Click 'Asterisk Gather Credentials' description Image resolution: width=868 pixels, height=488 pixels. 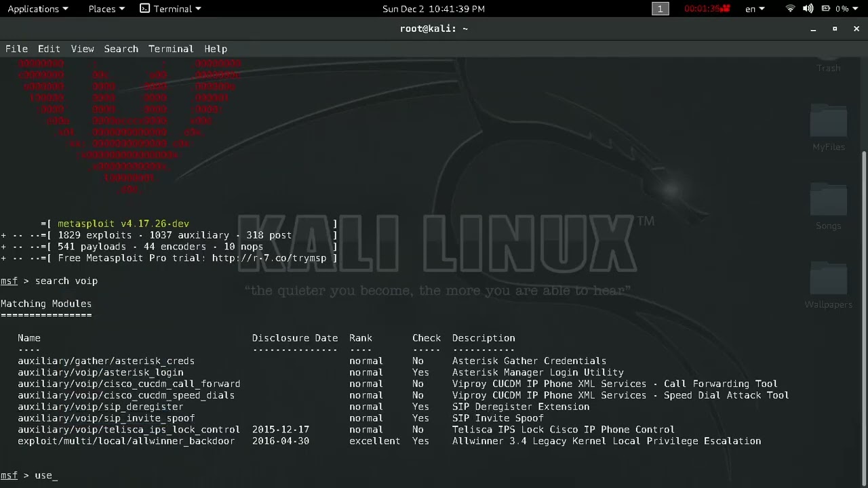click(530, 361)
